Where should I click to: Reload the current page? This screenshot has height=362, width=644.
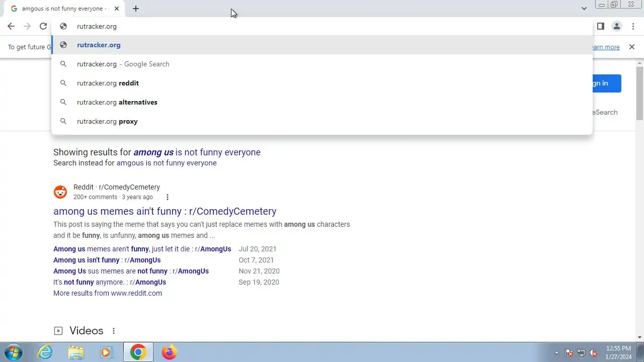pos(43,26)
